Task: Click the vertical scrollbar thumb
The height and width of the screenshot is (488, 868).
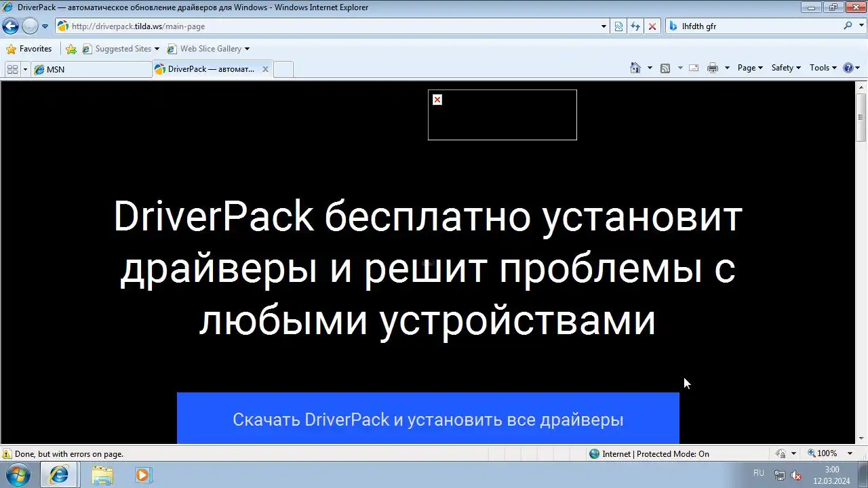Action: [861, 117]
